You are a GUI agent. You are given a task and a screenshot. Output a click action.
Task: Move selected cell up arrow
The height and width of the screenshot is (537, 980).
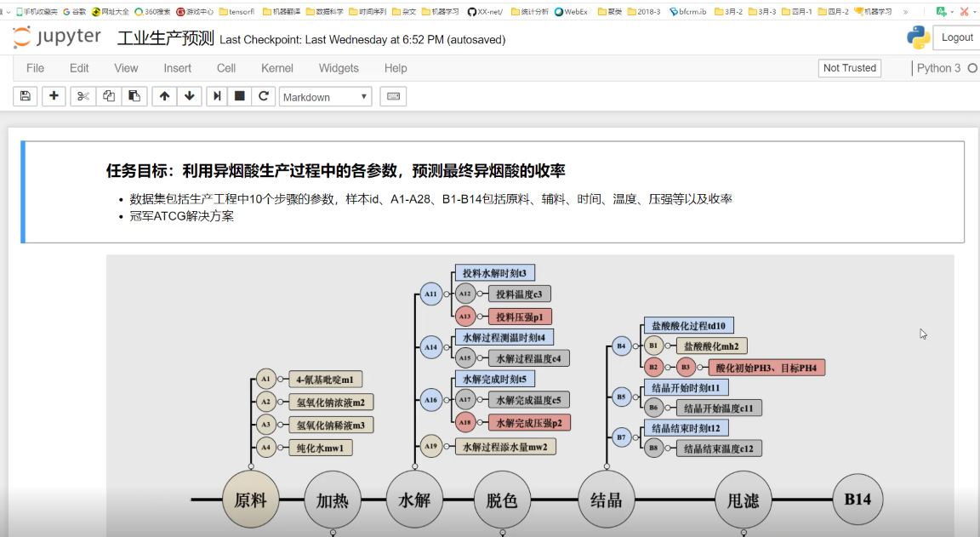164,96
